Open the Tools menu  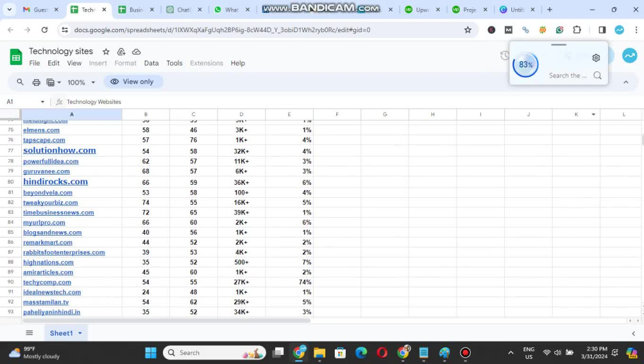tap(174, 63)
